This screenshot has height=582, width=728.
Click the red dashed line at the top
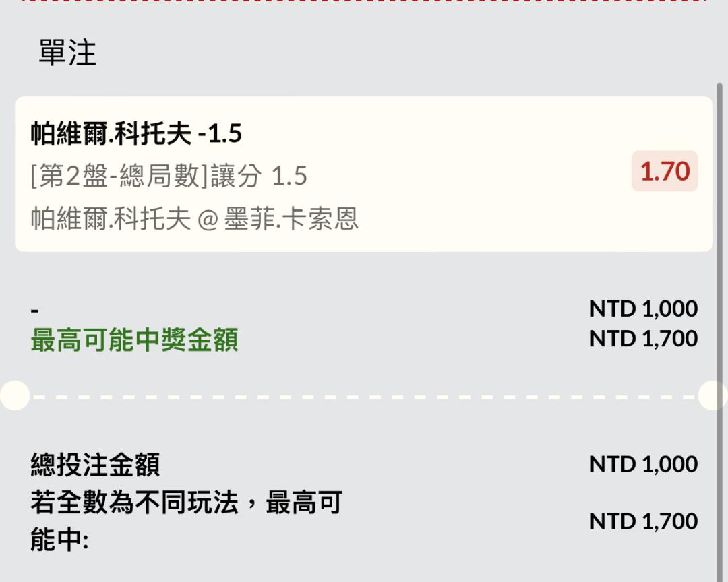364,1
